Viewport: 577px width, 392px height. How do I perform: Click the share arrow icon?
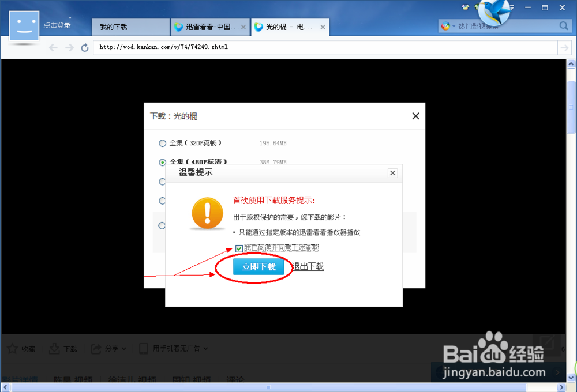click(96, 349)
